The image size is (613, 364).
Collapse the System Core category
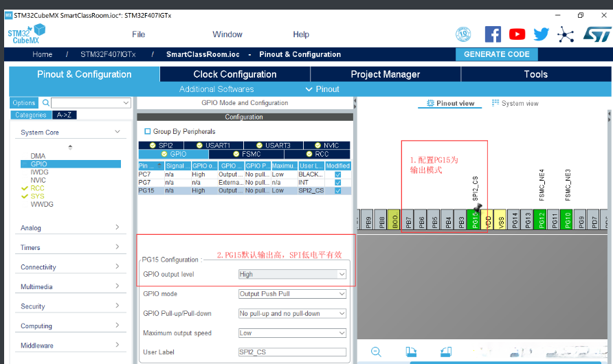point(118,132)
